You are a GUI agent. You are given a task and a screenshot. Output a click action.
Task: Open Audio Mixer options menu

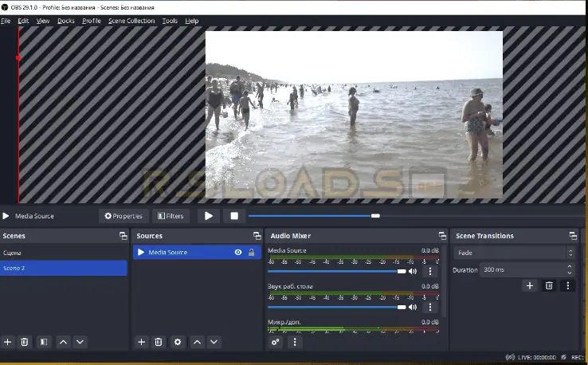pos(295,342)
